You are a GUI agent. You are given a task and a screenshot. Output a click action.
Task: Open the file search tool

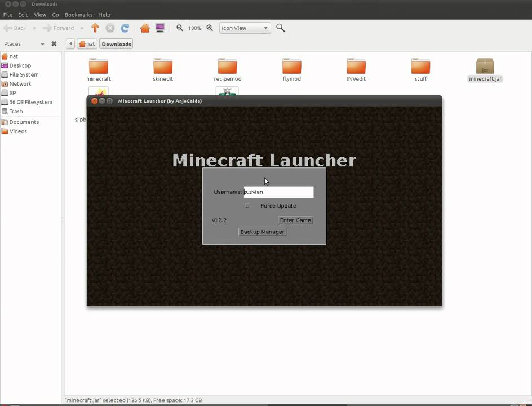click(x=281, y=28)
